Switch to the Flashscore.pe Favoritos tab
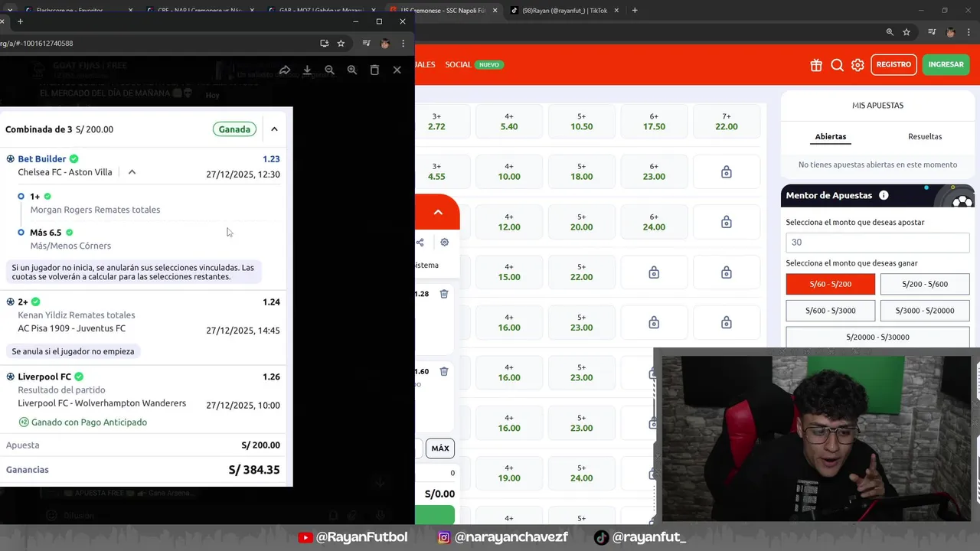980x551 pixels. point(75,11)
